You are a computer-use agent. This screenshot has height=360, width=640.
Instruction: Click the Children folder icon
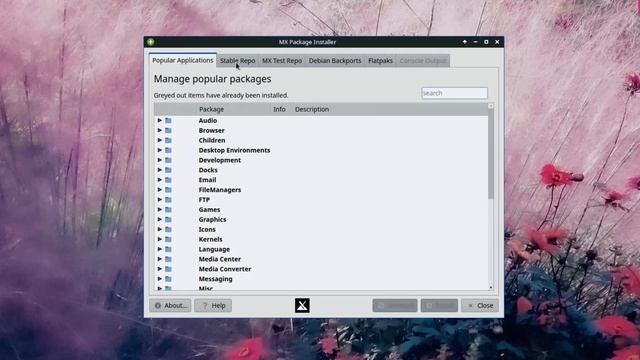[x=168, y=140]
